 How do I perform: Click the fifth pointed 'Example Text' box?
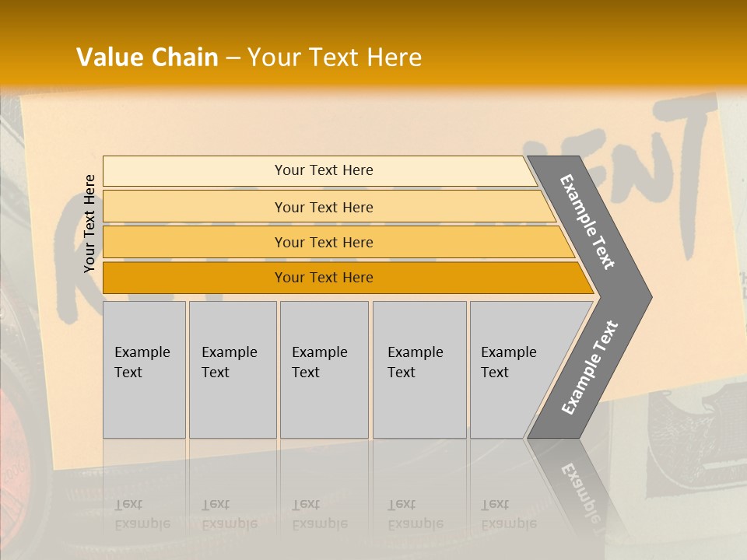point(514,369)
